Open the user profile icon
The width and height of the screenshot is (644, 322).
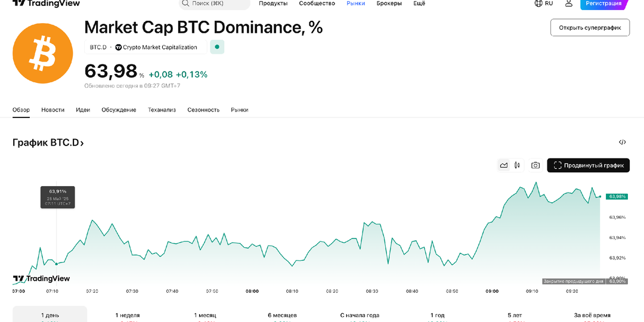click(569, 4)
